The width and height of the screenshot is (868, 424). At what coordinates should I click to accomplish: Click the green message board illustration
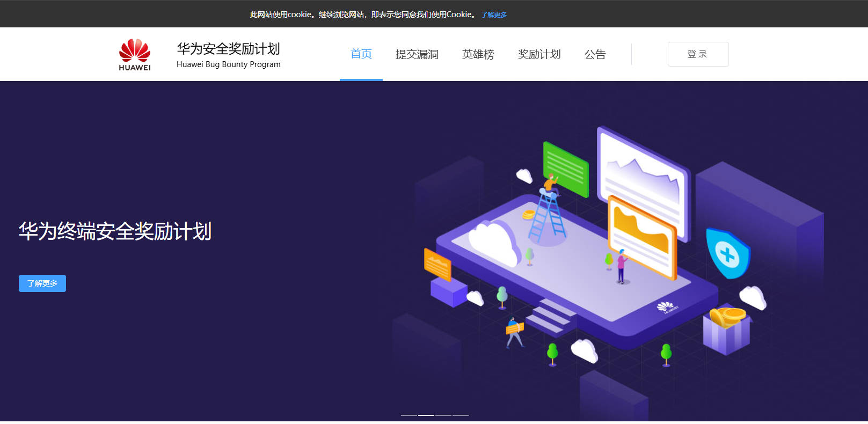point(566,169)
